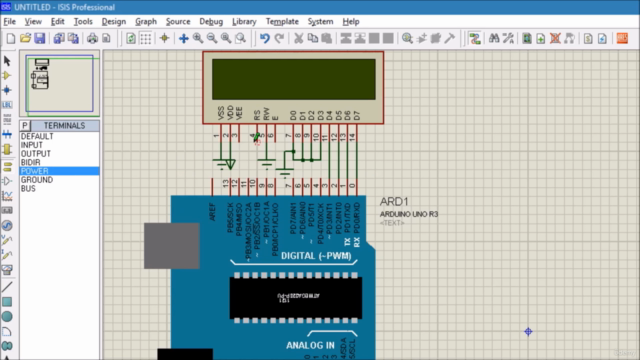Add a new sheet to the design
Viewport: 640px width, 360px height.
coord(541,38)
